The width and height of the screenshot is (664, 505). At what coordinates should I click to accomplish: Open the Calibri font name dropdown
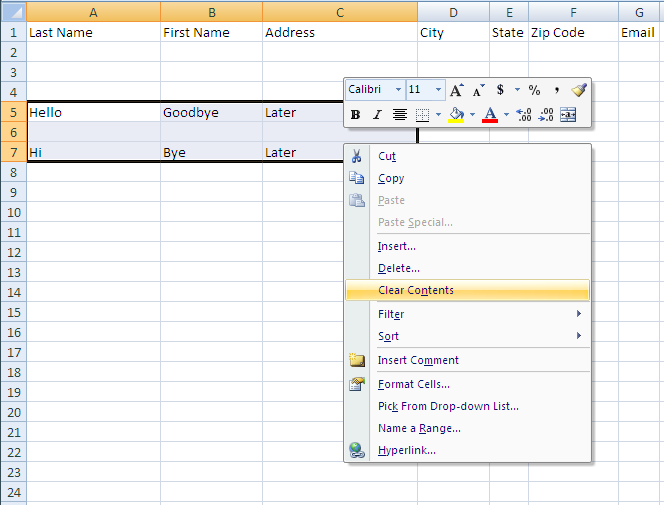[398, 89]
